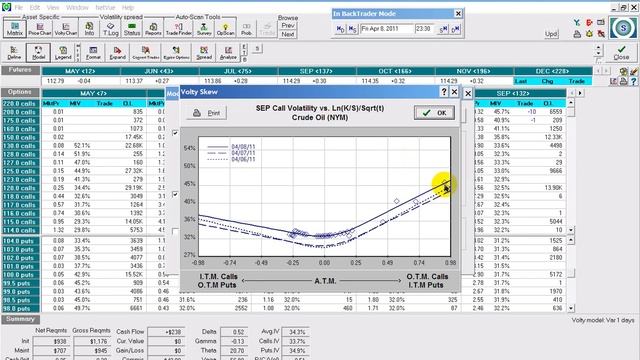
Task: Click the Expand toolbar icon
Action: (118, 53)
